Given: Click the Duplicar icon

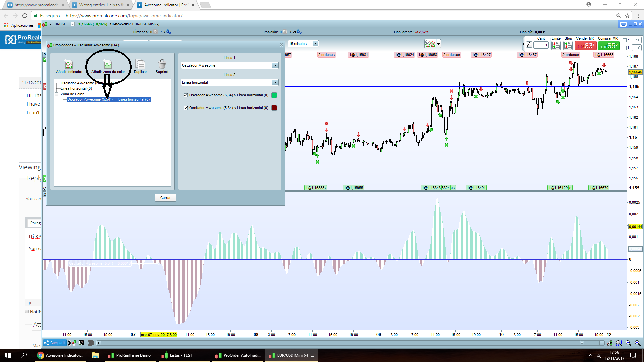Looking at the screenshot, I should (140, 64).
